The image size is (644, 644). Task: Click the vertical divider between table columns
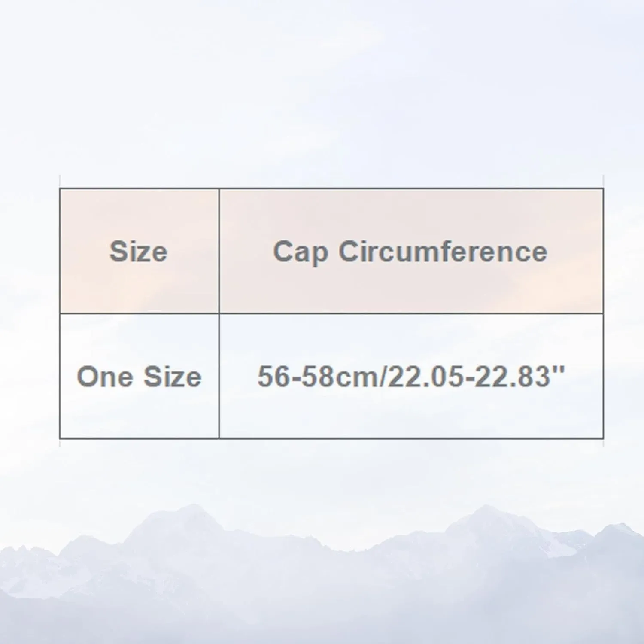tap(219, 313)
